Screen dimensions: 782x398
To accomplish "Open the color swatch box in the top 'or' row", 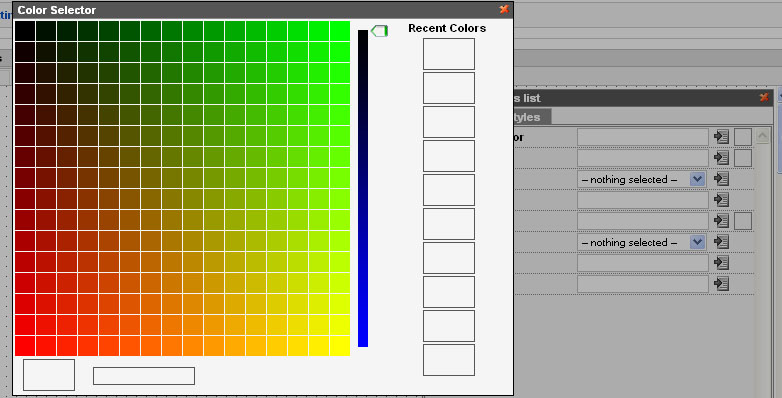I will (743, 137).
